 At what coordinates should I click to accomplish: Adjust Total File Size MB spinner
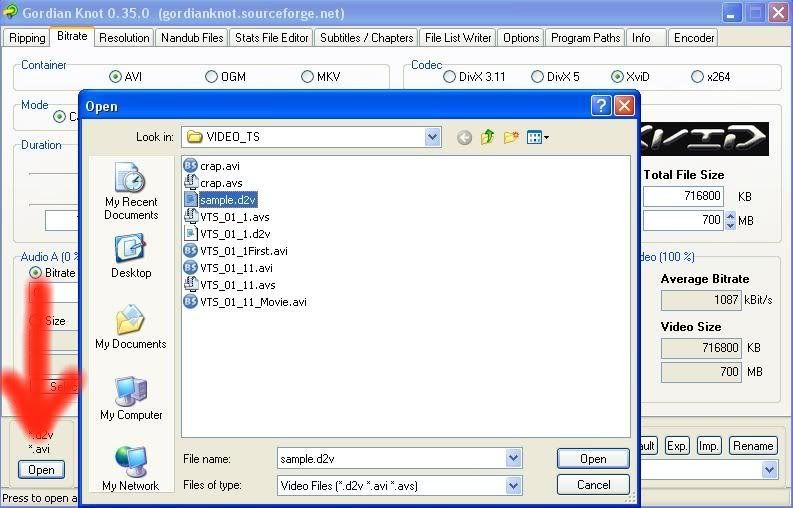click(730, 220)
